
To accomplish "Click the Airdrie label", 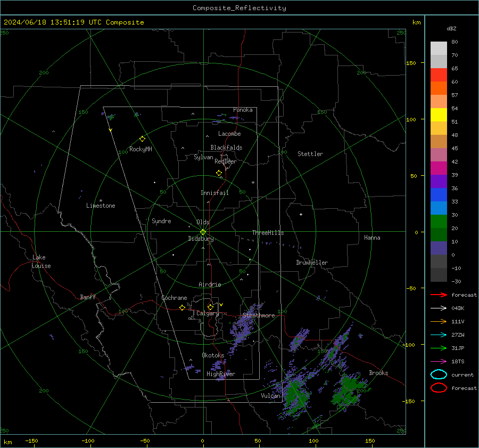I will point(210,284).
